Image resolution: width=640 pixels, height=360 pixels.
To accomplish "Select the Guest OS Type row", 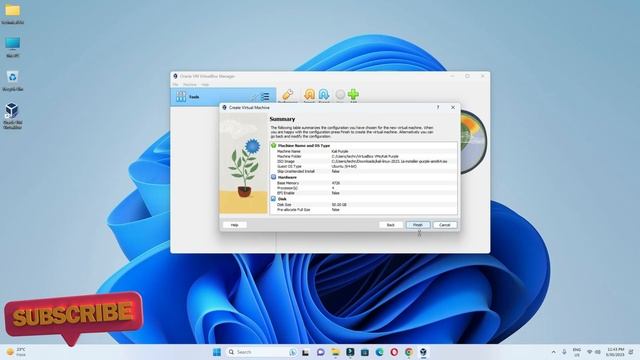I will pos(363,167).
